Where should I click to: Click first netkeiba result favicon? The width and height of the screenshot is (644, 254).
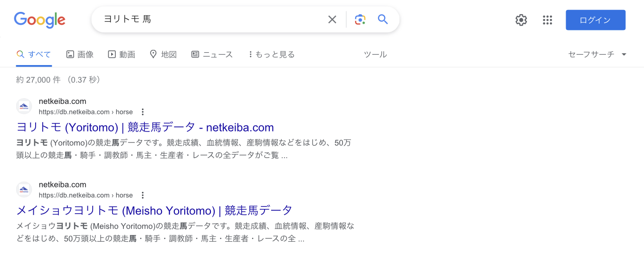point(24,106)
